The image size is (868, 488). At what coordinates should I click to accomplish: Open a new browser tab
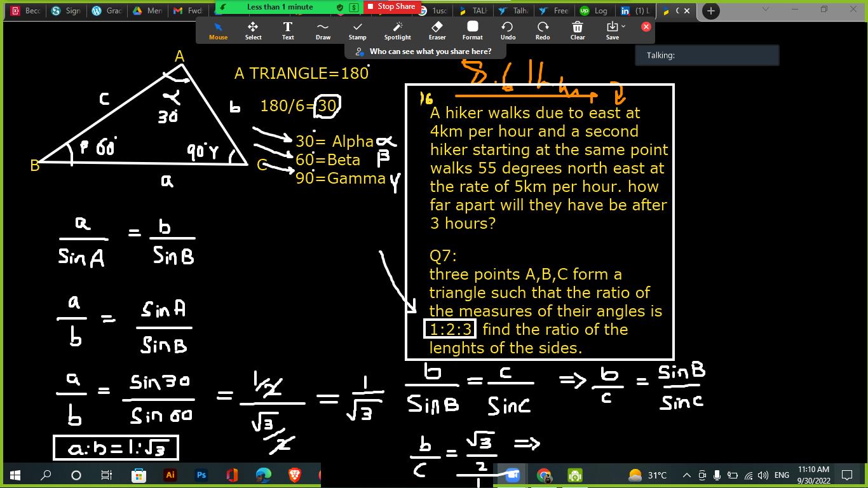coord(710,11)
